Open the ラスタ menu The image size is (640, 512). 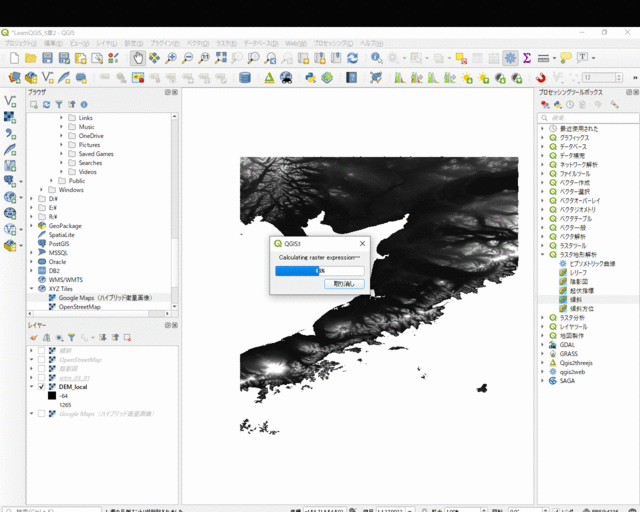coord(226,43)
